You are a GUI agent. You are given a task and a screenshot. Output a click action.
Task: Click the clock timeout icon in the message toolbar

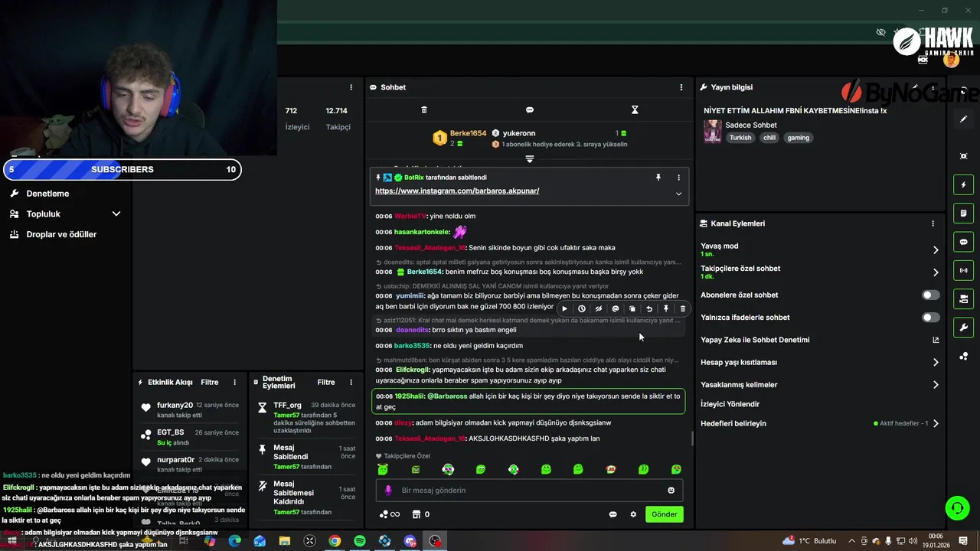[x=582, y=309]
